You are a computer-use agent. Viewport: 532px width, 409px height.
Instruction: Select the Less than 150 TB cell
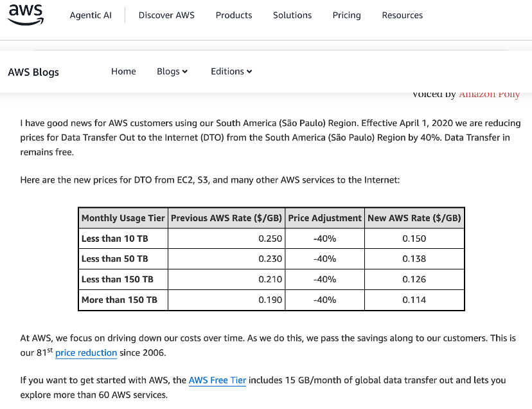[x=123, y=279]
